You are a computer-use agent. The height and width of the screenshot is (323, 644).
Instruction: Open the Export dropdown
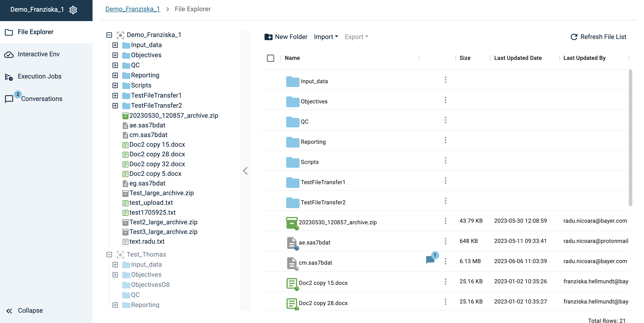[356, 37]
